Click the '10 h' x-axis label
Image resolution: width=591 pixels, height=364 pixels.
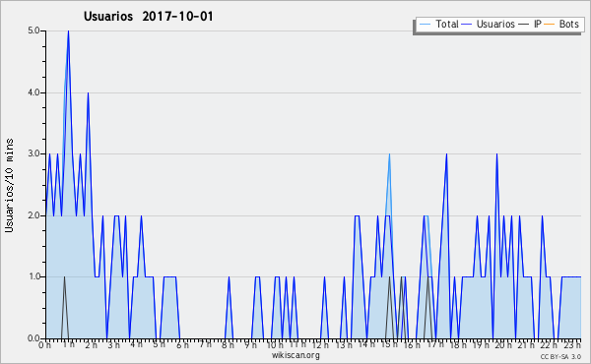click(x=275, y=344)
